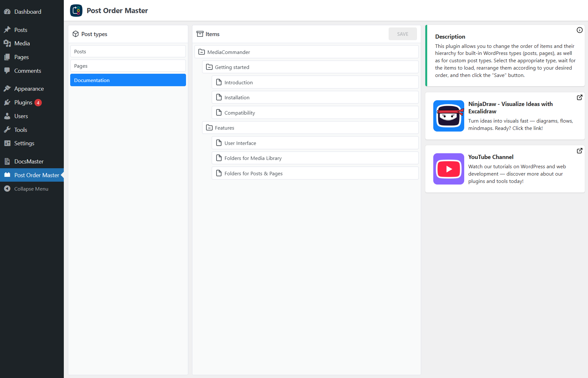588x378 pixels.
Task: Click the Description heading
Action: coord(450,36)
